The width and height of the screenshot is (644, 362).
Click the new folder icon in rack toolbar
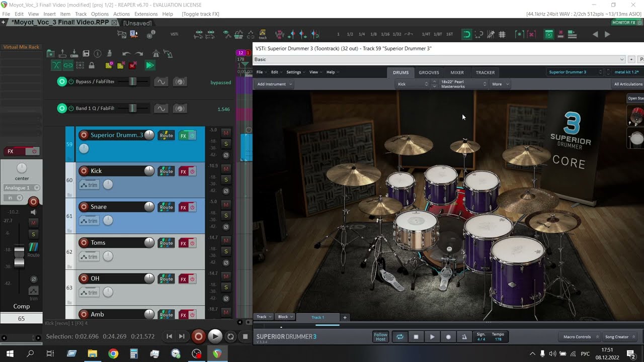pos(50,54)
